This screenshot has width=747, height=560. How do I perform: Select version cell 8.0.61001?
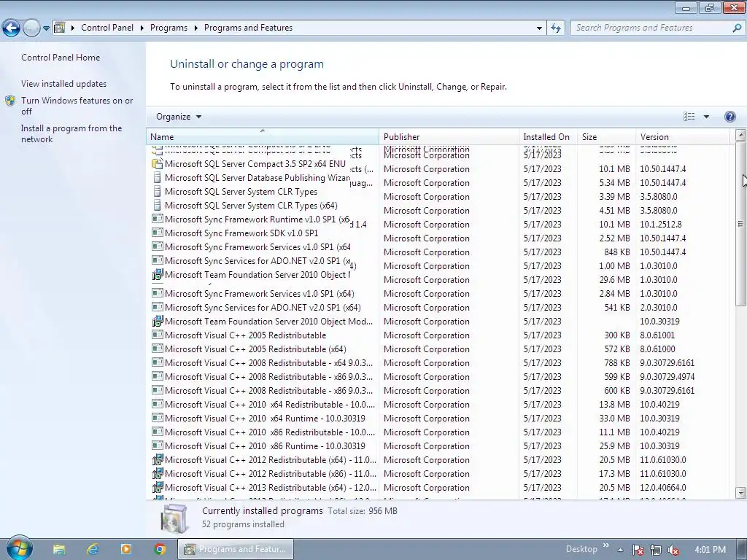pos(657,335)
